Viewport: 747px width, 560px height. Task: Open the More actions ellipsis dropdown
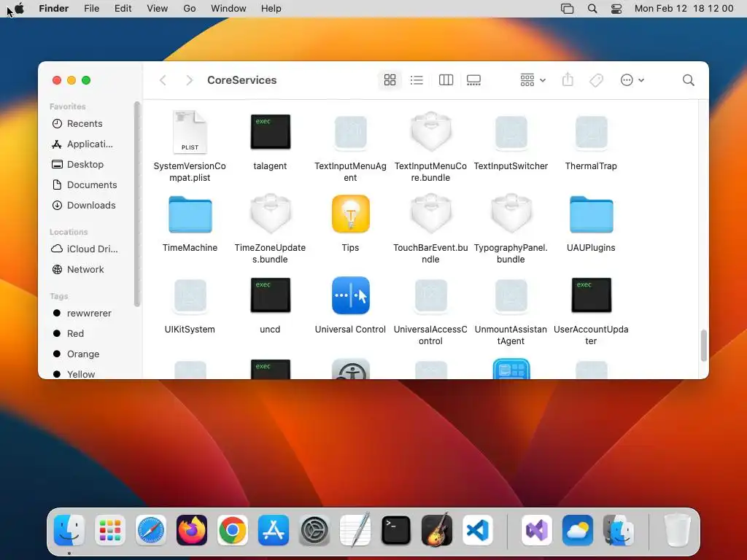[x=632, y=80]
